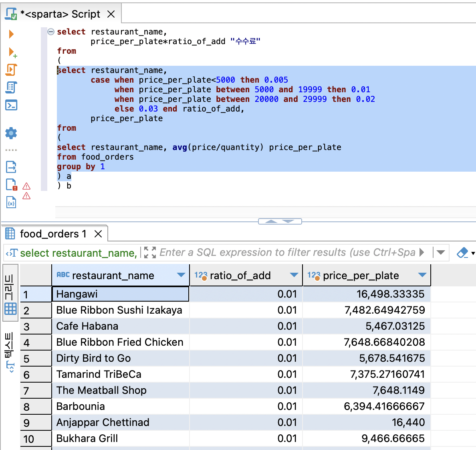Screen dimensions: 476x450
Task: Open the filter history dropdown
Action: 441,252
